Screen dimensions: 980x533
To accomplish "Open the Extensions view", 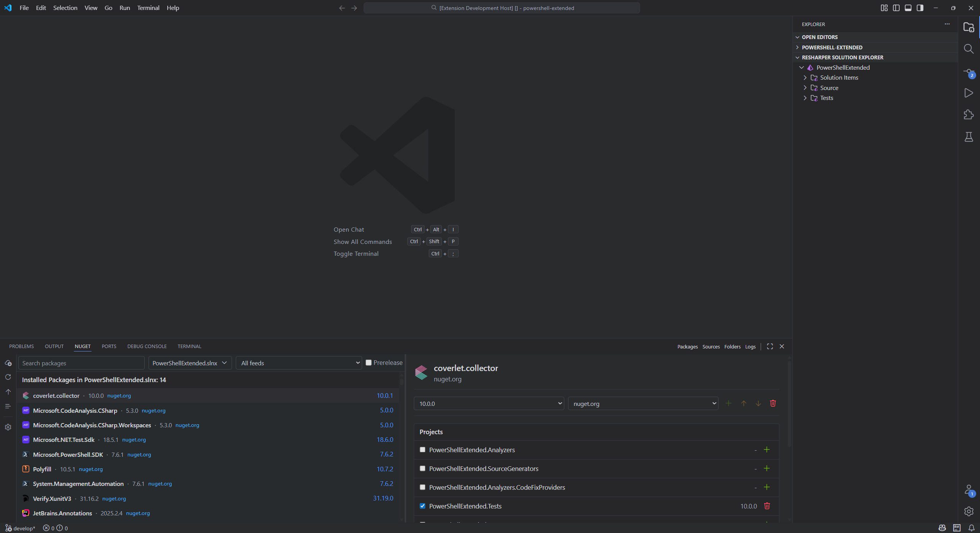I will tap(969, 114).
